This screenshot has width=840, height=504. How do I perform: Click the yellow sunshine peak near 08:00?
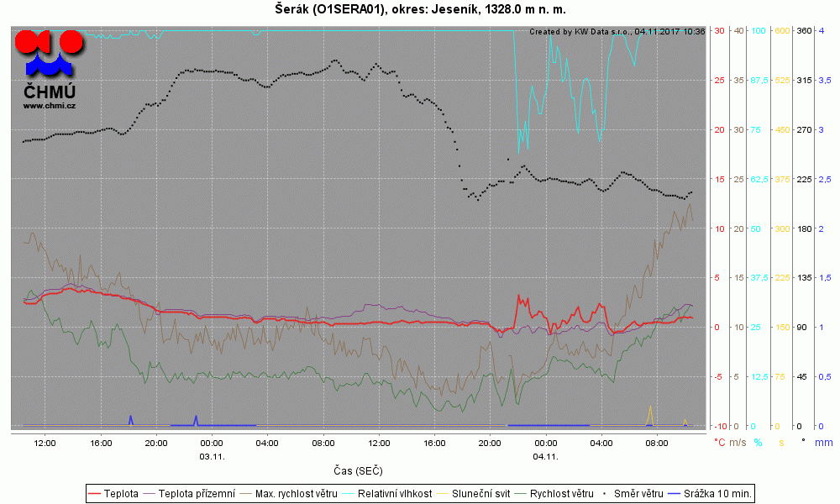[x=650, y=416]
